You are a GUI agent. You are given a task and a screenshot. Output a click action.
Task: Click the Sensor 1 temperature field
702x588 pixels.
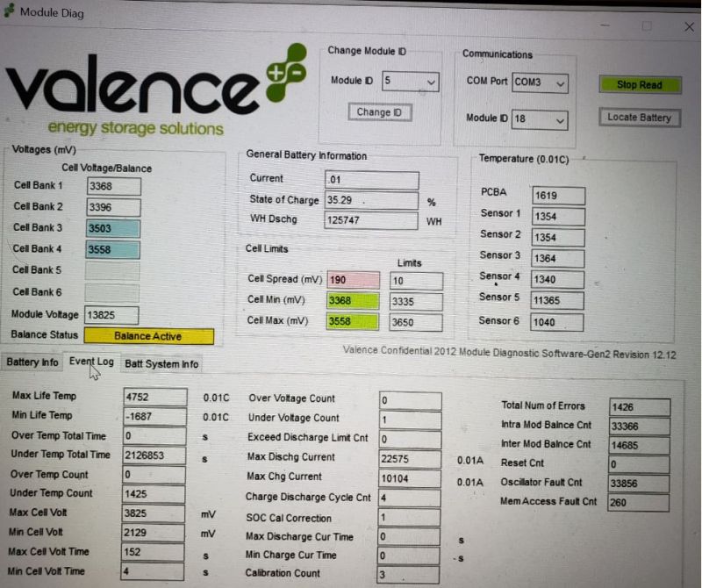pos(558,217)
